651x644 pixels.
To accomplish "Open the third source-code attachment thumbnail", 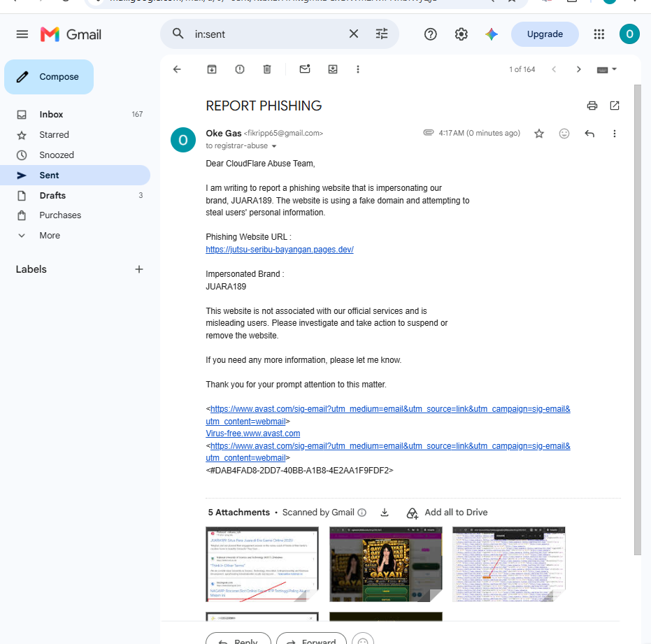I will (508, 564).
